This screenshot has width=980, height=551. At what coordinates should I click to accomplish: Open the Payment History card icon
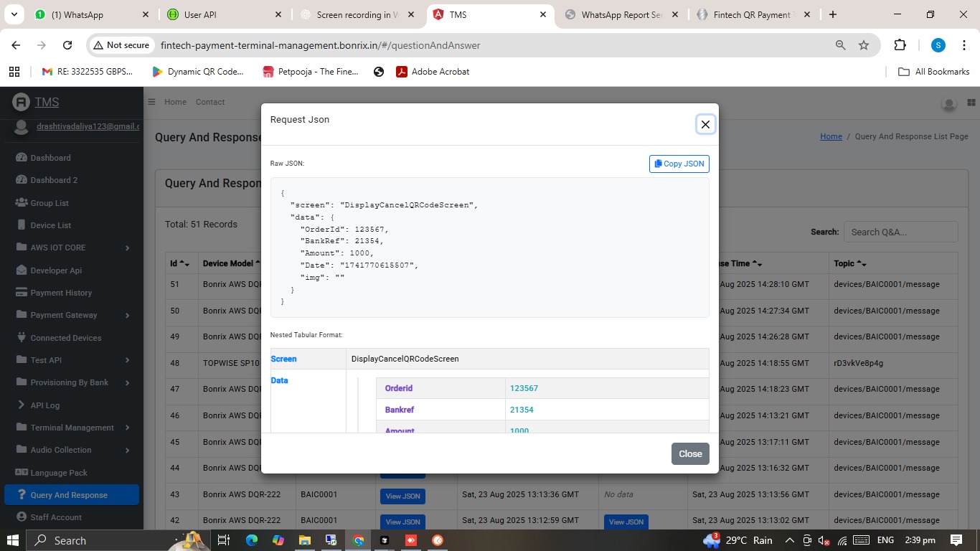pyautogui.click(x=22, y=293)
